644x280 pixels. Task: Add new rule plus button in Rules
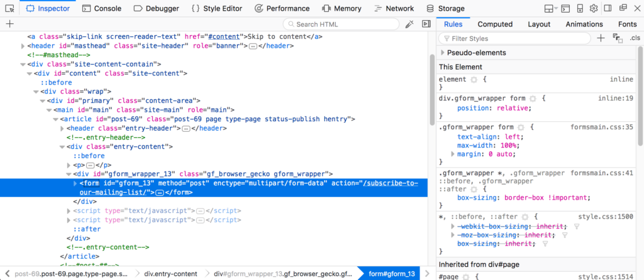(601, 38)
